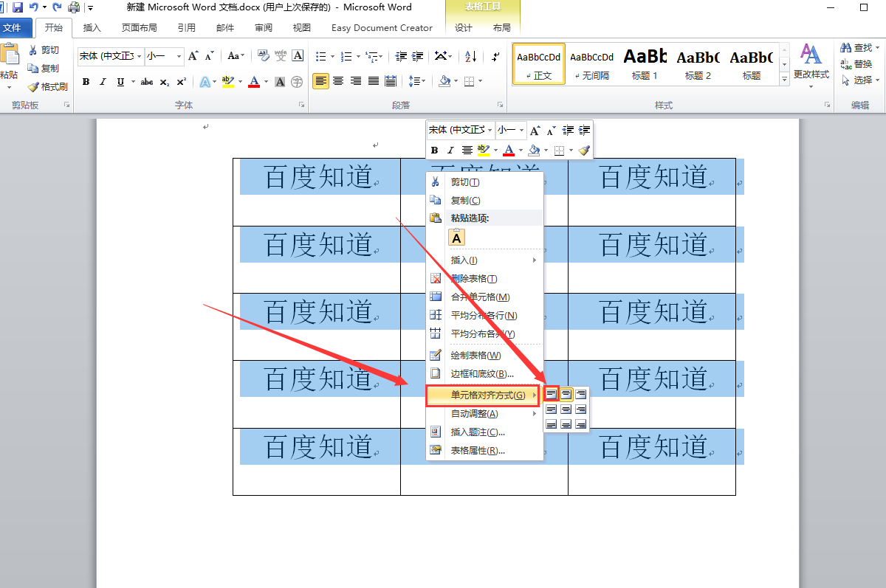Expand the Styles gallery more arrow
The width and height of the screenshot is (886, 588).
coord(784,77)
